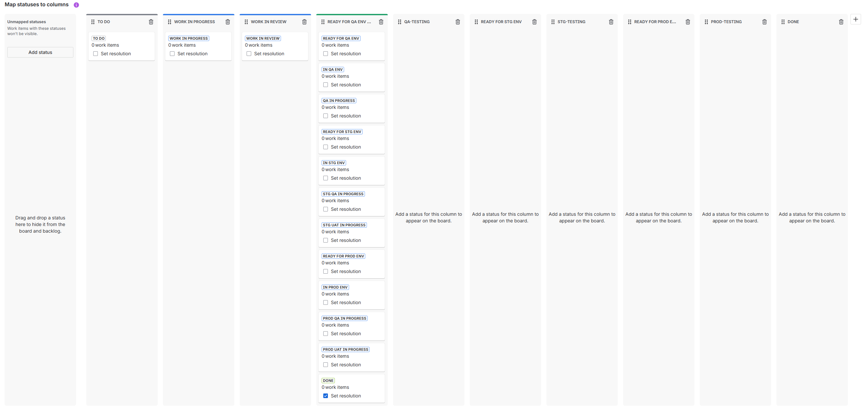Viewport: 868px width, 411px height.
Task: Grab the DONE column drag handle
Action: click(x=783, y=22)
